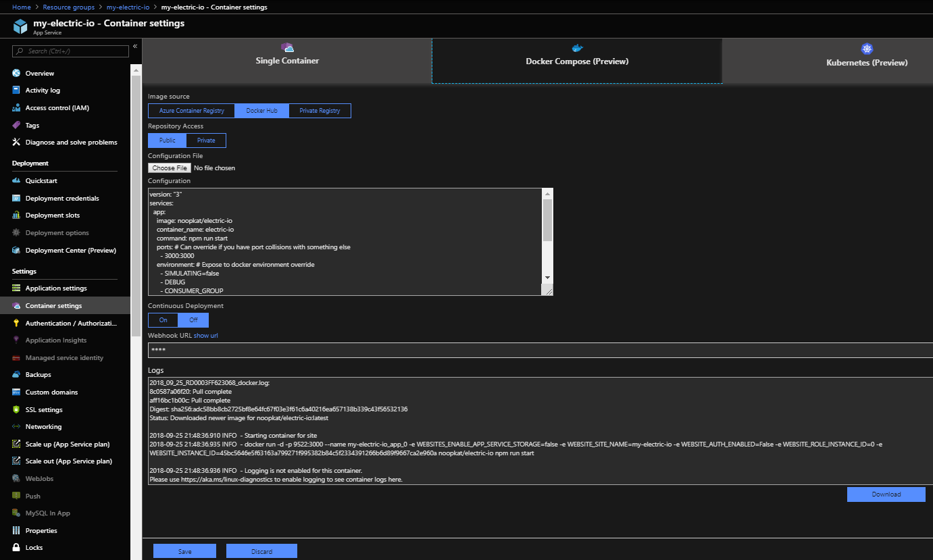Screen dimensions: 933x560
Task: Click the Kubernetes wheel icon
Action: [x=867, y=49]
